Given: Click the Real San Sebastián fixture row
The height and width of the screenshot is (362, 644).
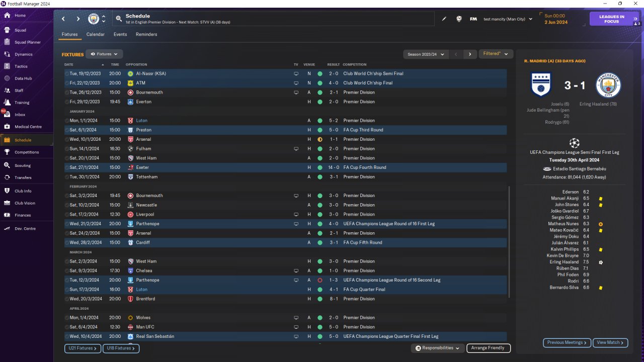Looking at the screenshot, I should 285,336.
